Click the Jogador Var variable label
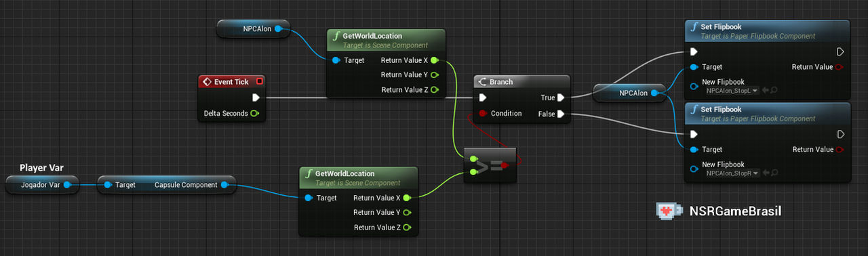 coord(40,184)
